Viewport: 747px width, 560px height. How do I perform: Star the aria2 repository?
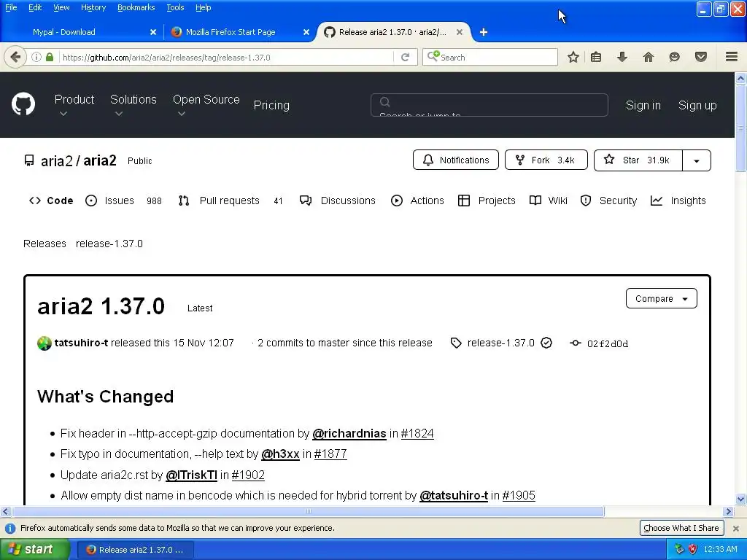(638, 160)
